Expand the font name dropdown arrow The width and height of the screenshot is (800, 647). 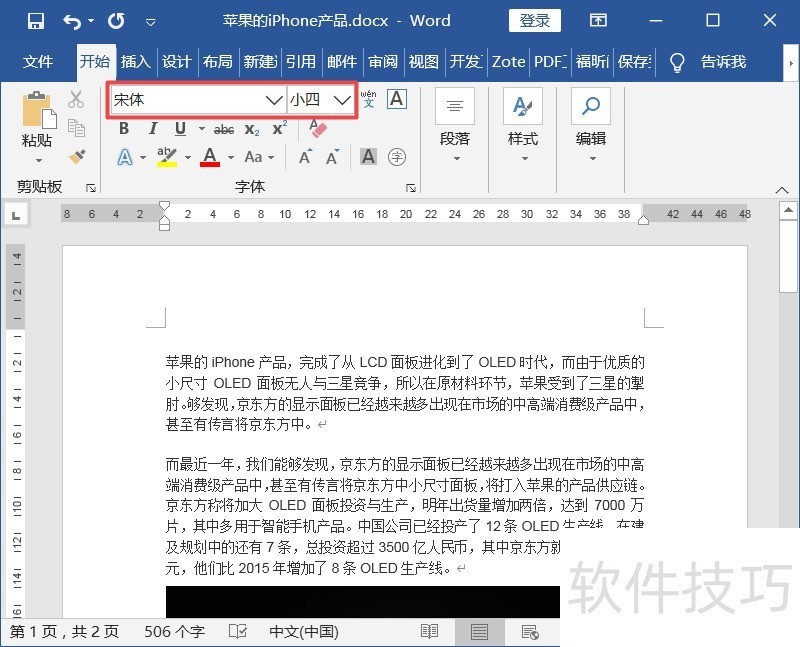[x=274, y=99]
